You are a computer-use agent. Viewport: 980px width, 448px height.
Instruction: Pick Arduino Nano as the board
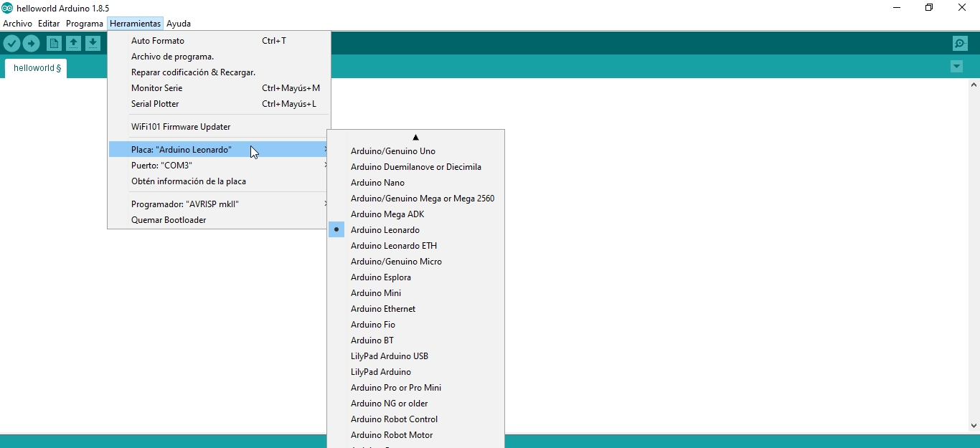(377, 183)
